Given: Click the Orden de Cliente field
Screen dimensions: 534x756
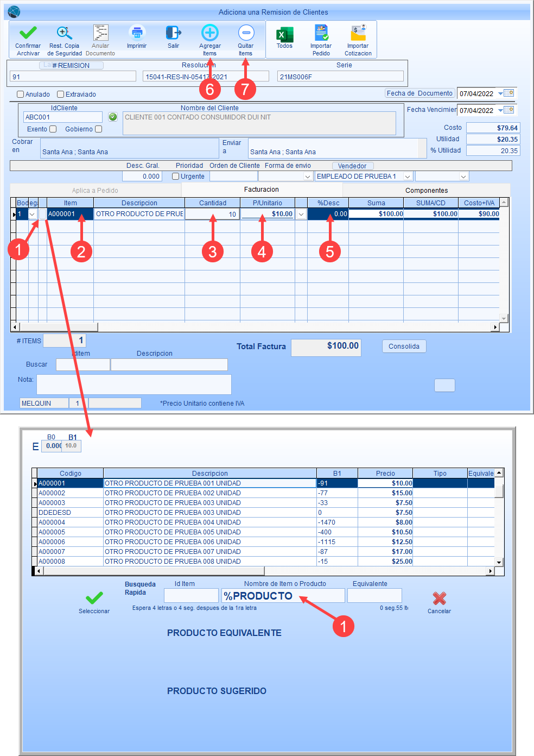Looking at the screenshot, I should [233, 177].
